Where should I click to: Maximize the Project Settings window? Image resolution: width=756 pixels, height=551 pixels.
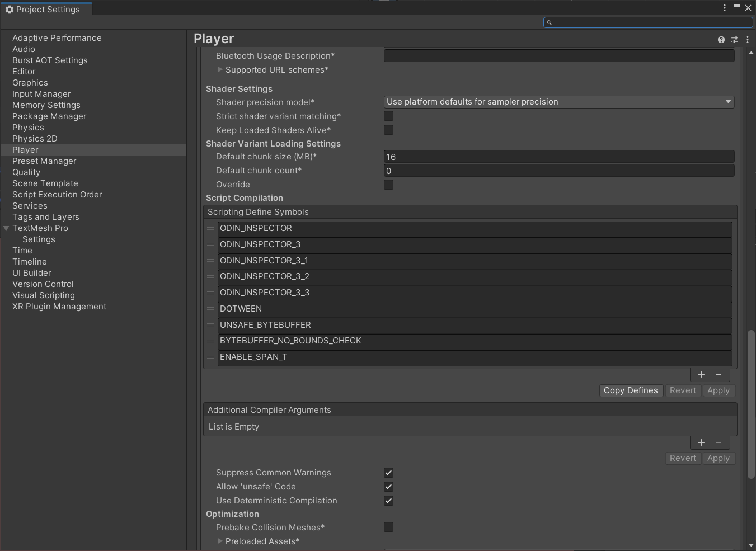click(x=737, y=8)
